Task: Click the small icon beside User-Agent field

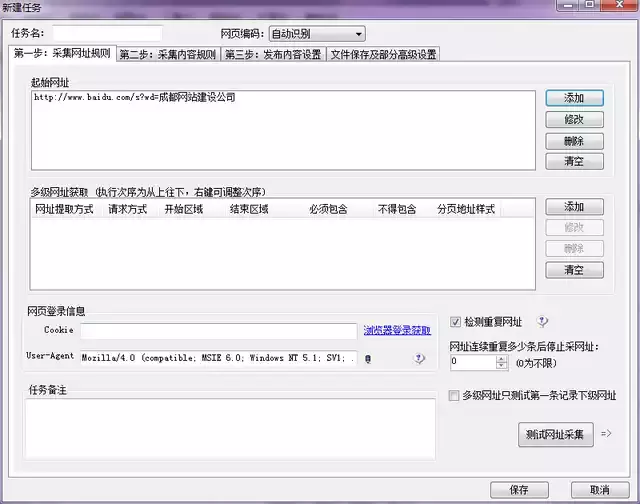Action: click(368, 359)
